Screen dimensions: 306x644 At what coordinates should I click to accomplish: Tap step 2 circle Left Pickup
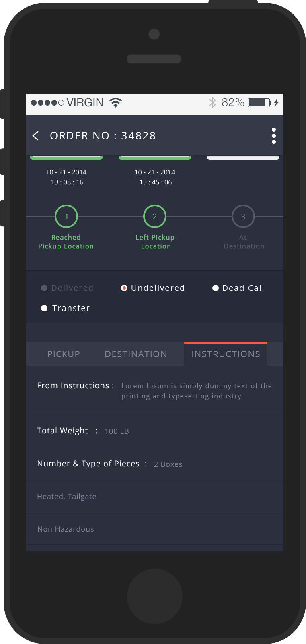155,217
